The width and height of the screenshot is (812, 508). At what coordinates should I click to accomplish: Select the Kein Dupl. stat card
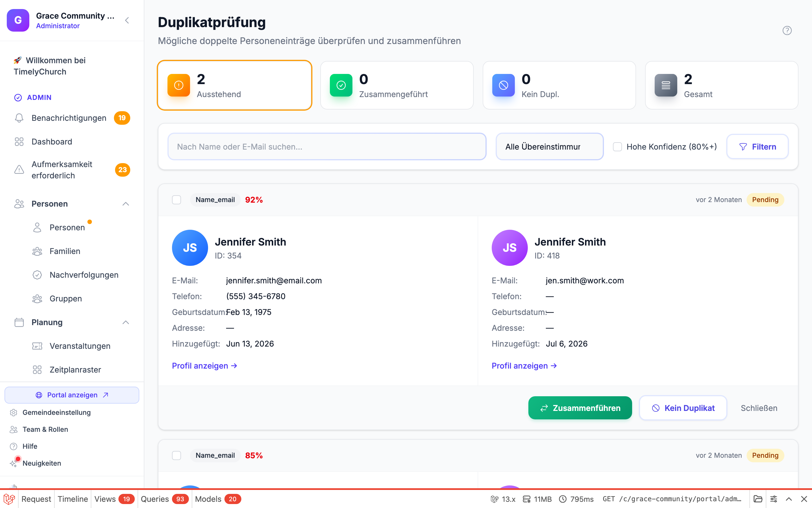tap(559, 85)
